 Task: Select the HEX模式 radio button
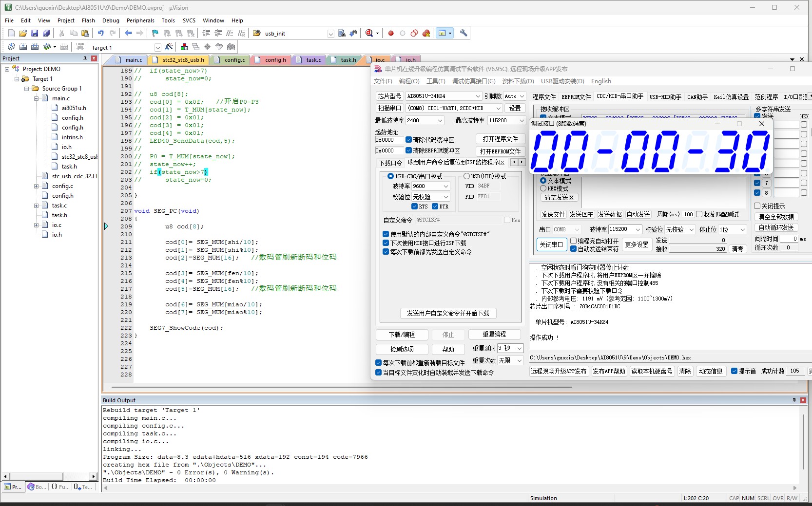[x=543, y=188]
